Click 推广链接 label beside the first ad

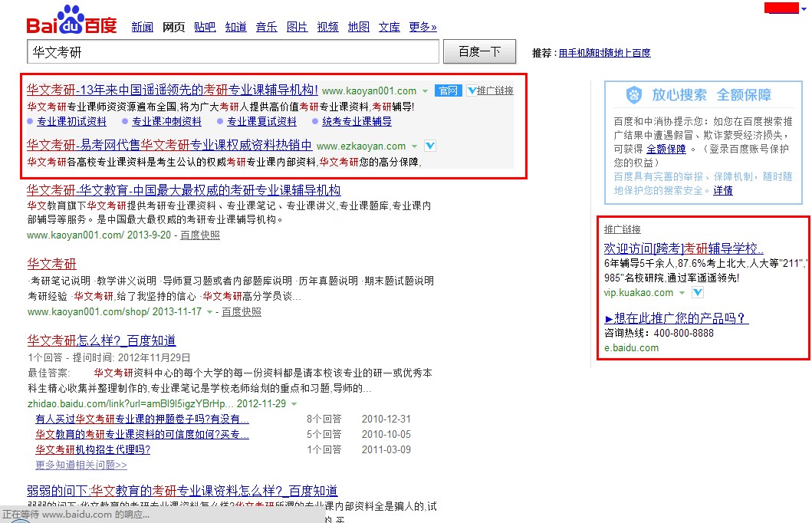click(495, 90)
